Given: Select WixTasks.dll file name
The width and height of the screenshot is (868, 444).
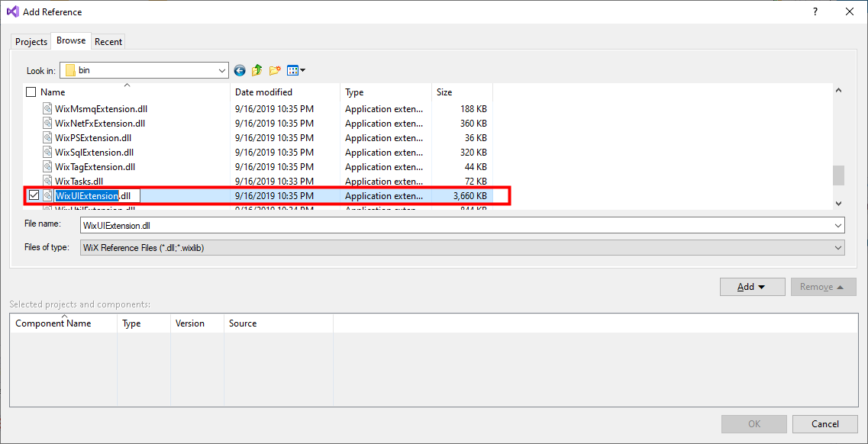Looking at the screenshot, I should [79, 181].
